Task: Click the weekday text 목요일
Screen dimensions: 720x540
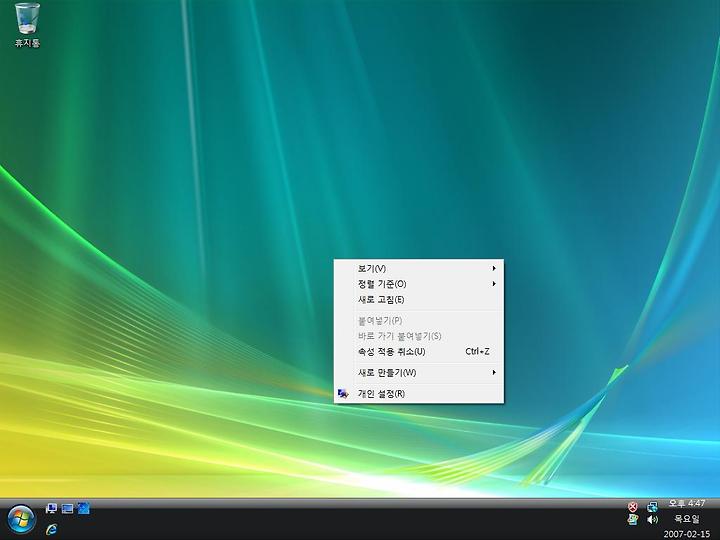Action: point(686,519)
